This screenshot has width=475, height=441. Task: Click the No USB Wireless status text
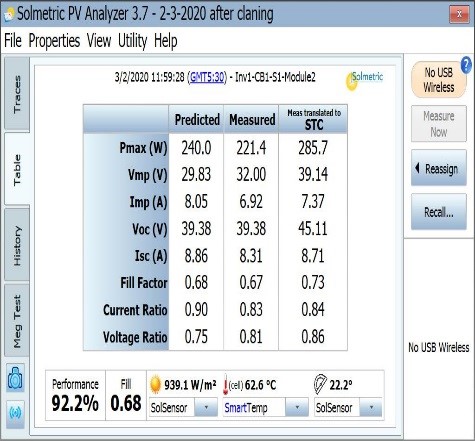pyautogui.click(x=439, y=348)
